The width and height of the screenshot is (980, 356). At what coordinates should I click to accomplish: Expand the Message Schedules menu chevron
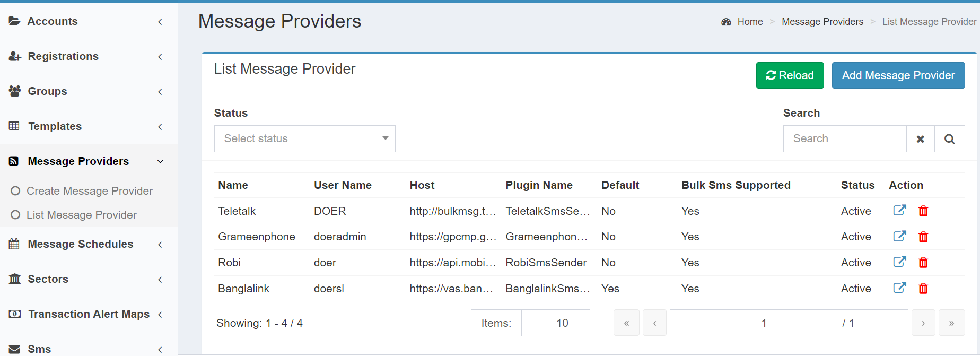coord(160,245)
